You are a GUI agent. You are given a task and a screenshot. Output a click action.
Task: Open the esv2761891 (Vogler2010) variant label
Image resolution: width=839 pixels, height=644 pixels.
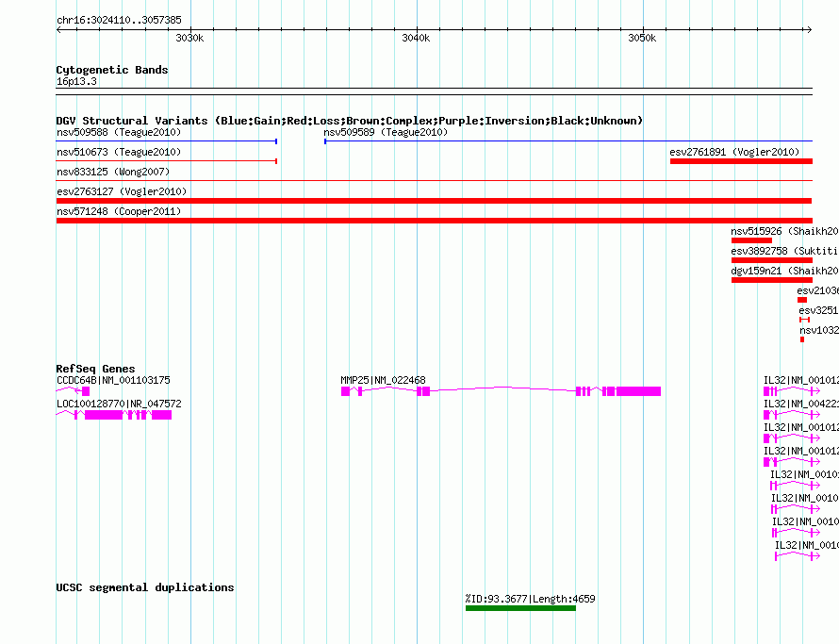click(734, 152)
